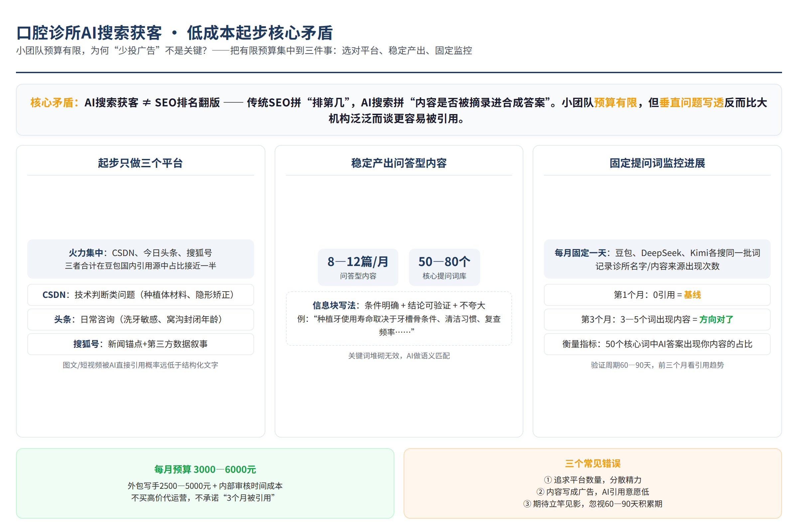Image resolution: width=798 pixels, height=532 pixels.
Task: Click the row 搜狐号：新闻锚点+第三方数据叙事
Action: [x=140, y=344]
